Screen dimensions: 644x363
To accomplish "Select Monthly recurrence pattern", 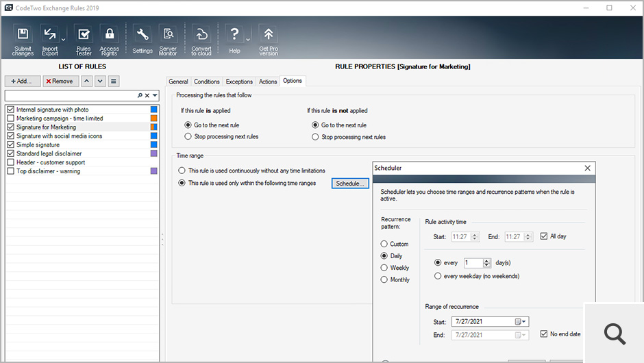I will 384,279.
